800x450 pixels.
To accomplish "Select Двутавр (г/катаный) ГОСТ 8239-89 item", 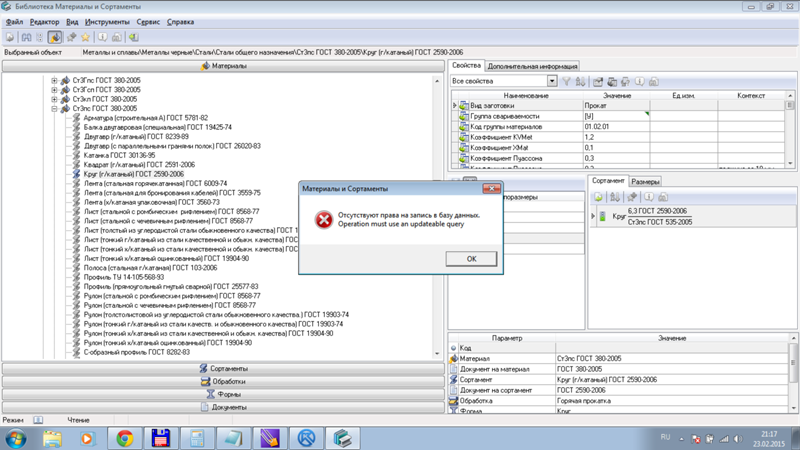I will (136, 137).
